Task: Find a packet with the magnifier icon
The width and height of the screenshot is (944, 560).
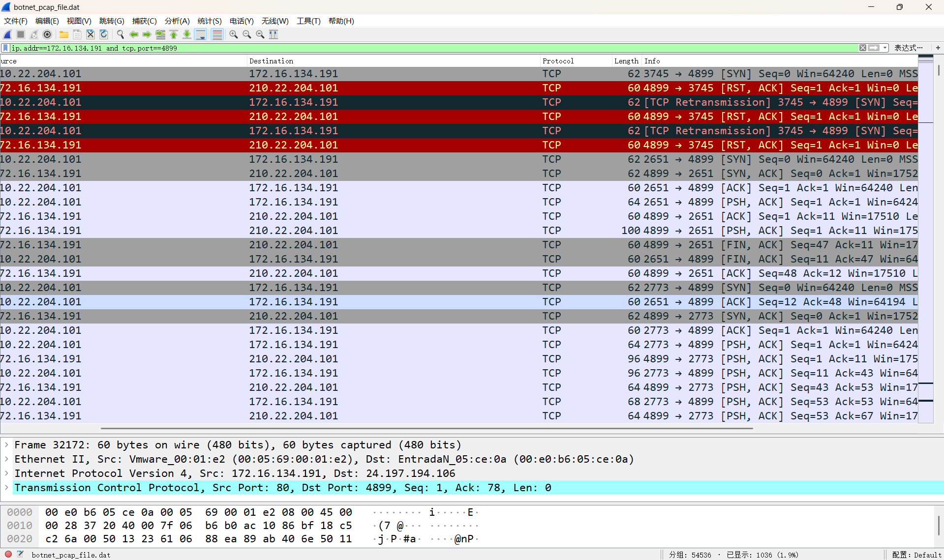Action: [121, 34]
